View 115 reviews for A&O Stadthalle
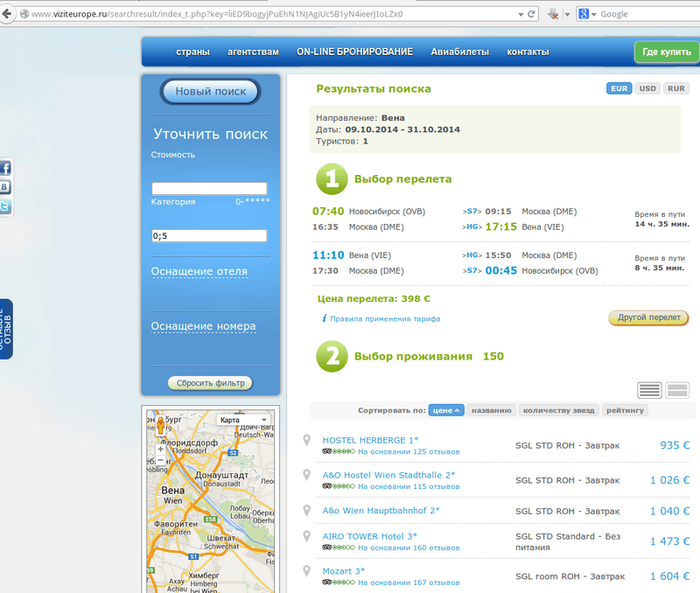The height and width of the screenshot is (593, 700). click(x=409, y=486)
